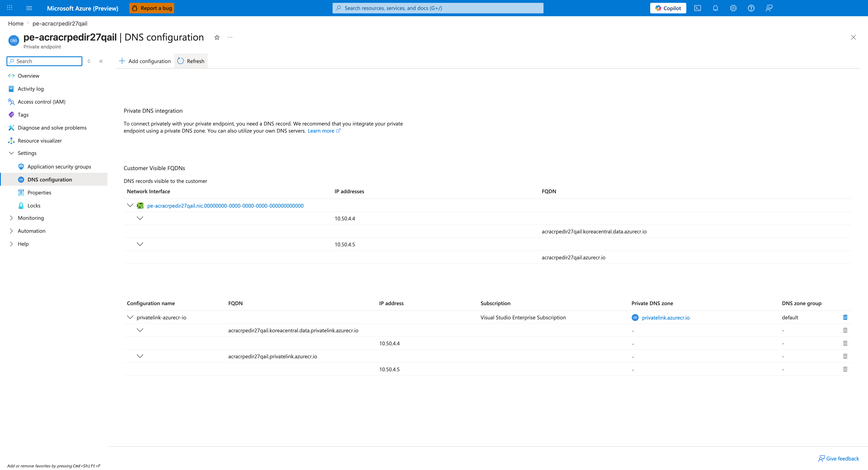Add this page to favorites star
Viewport: 868px width, 470px height.
217,37
